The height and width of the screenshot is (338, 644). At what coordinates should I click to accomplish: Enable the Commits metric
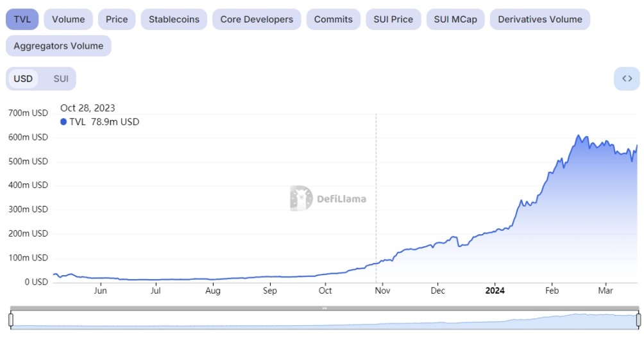[x=334, y=19]
